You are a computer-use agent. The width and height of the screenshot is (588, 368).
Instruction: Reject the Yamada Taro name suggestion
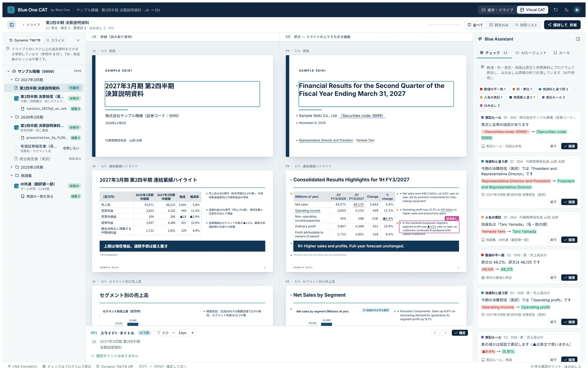point(553,240)
